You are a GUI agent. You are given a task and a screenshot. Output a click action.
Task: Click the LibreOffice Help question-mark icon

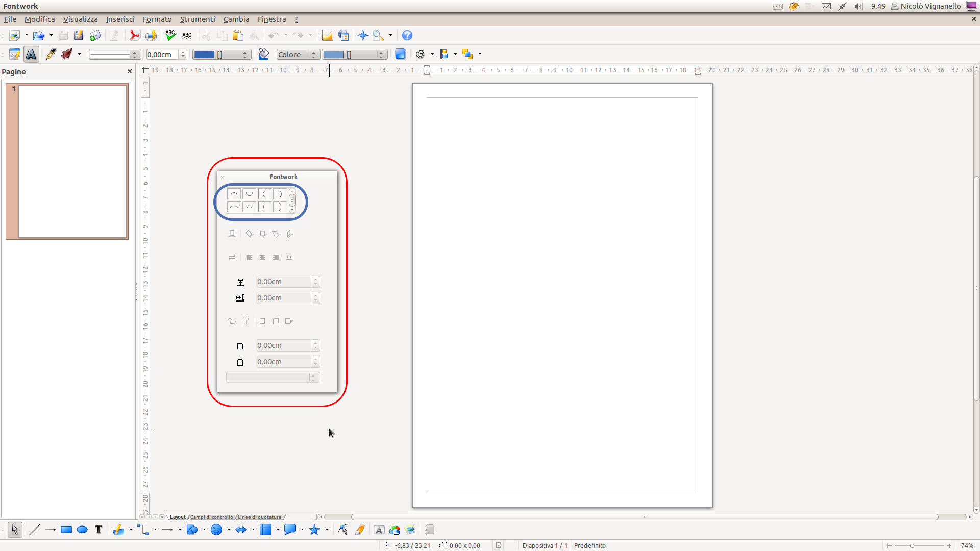click(407, 36)
